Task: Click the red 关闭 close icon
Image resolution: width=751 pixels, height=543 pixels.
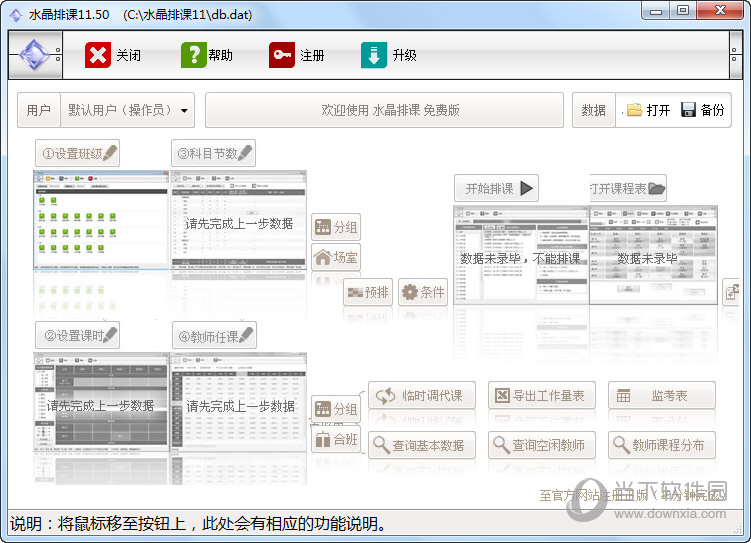Action: [x=98, y=55]
